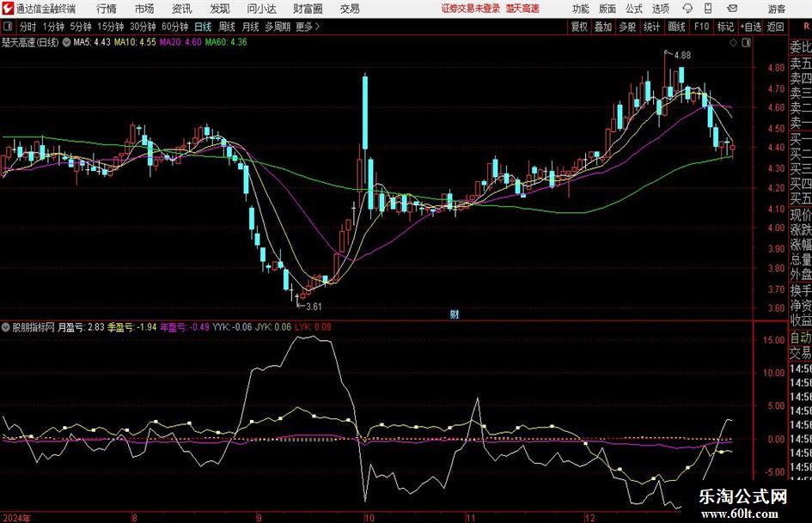
Task: Expand the 楚天高速 main chart indicator dropdown
Action: pyautogui.click(x=66, y=42)
